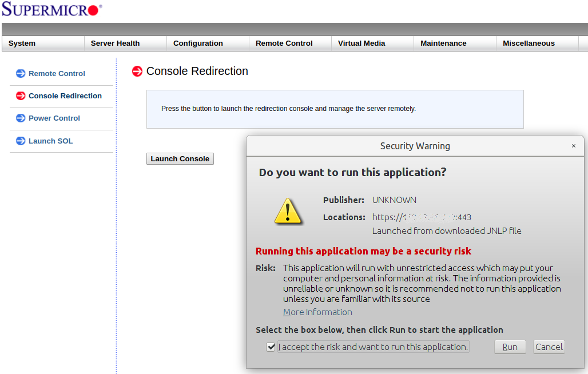The width and height of the screenshot is (588, 374).
Task: Open the Server Health menu
Action: [x=115, y=43]
